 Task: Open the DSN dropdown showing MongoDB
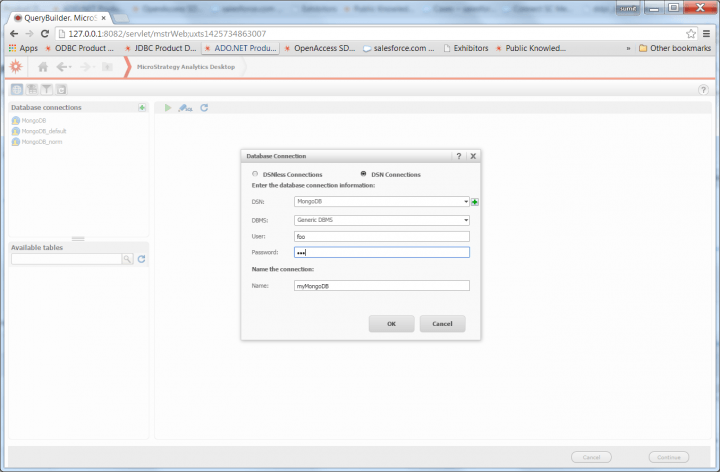466,202
